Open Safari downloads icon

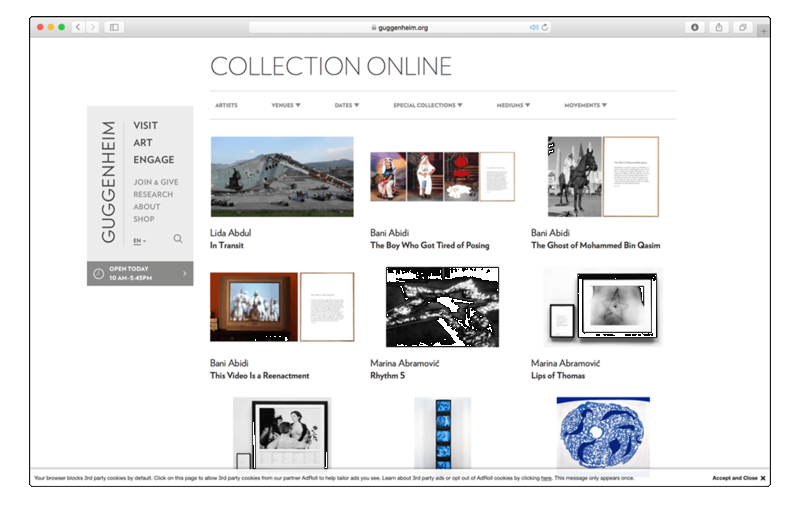pos(694,27)
